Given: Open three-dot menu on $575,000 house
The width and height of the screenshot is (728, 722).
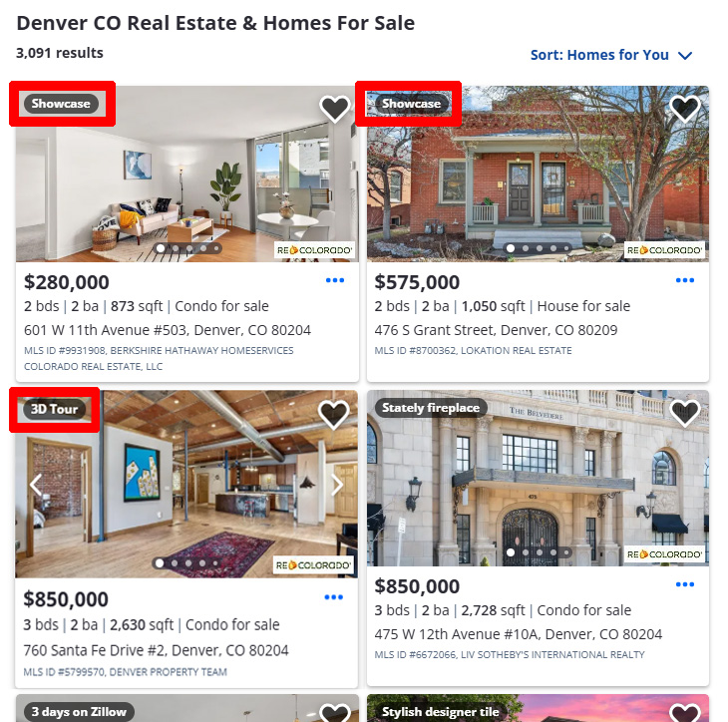Looking at the screenshot, I should pos(685,280).
